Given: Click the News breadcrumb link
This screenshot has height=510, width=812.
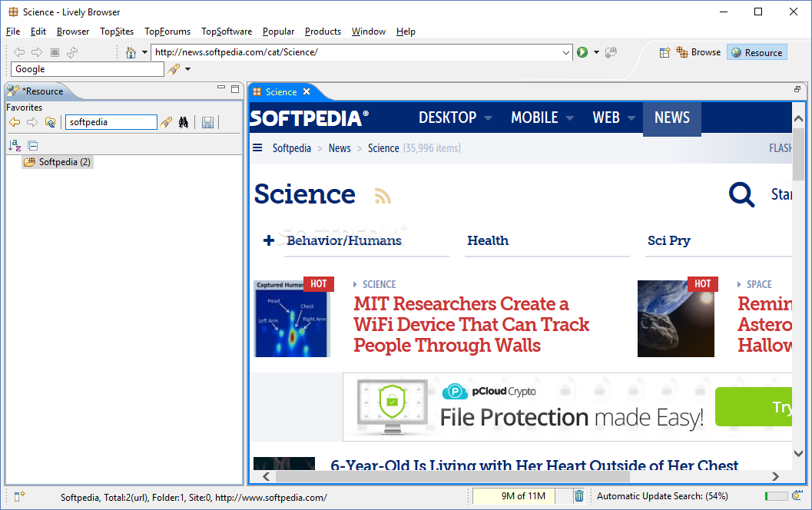Looking at the screenshot, I should [340, 148].
